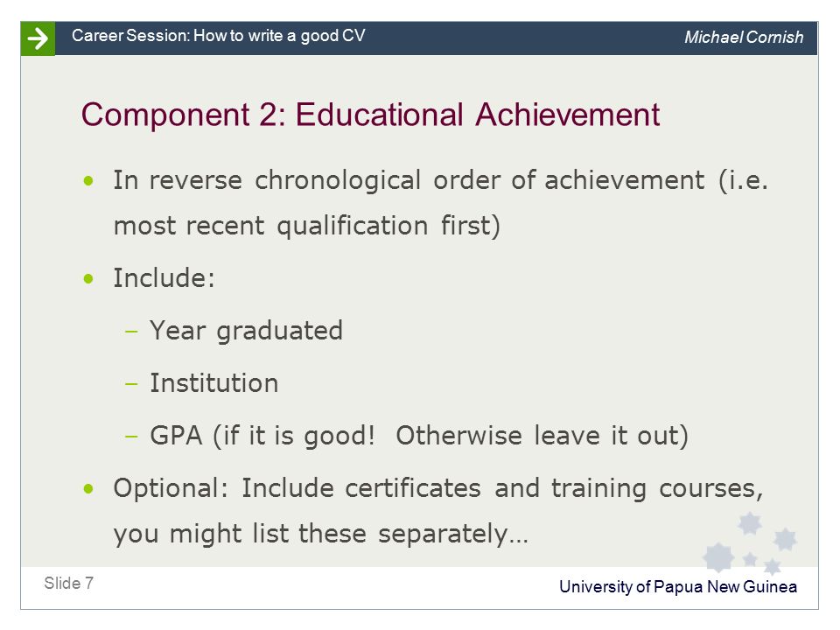Click 'University of Papua New Guinea' footer text
840x630 pixels.
tap(677, 586)
